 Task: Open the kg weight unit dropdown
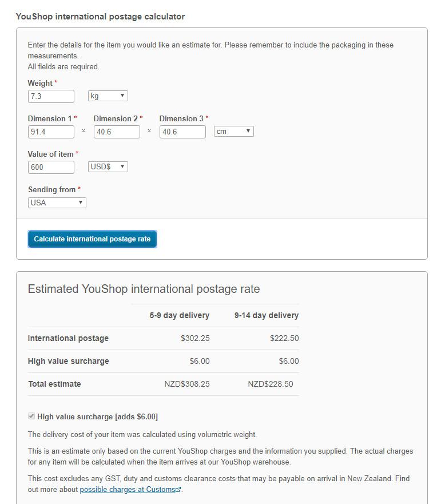108,96
